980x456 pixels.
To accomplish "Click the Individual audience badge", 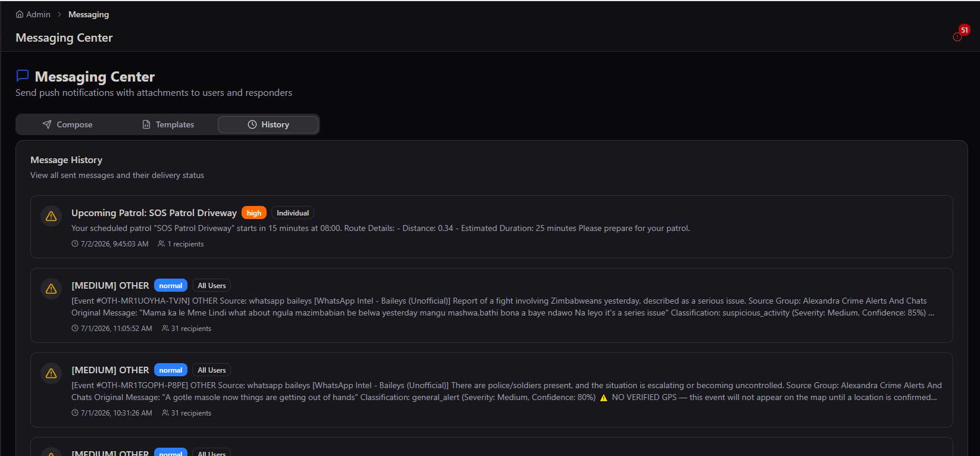I will [293, 213].
